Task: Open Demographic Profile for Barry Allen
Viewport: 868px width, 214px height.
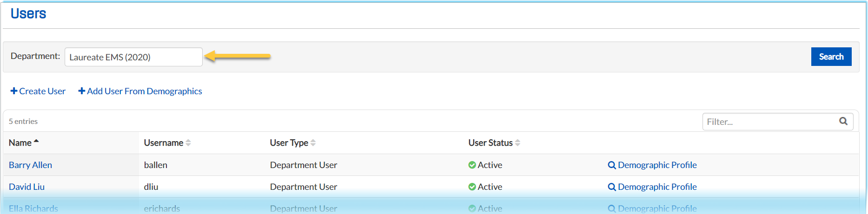Action: coord(652,165)
